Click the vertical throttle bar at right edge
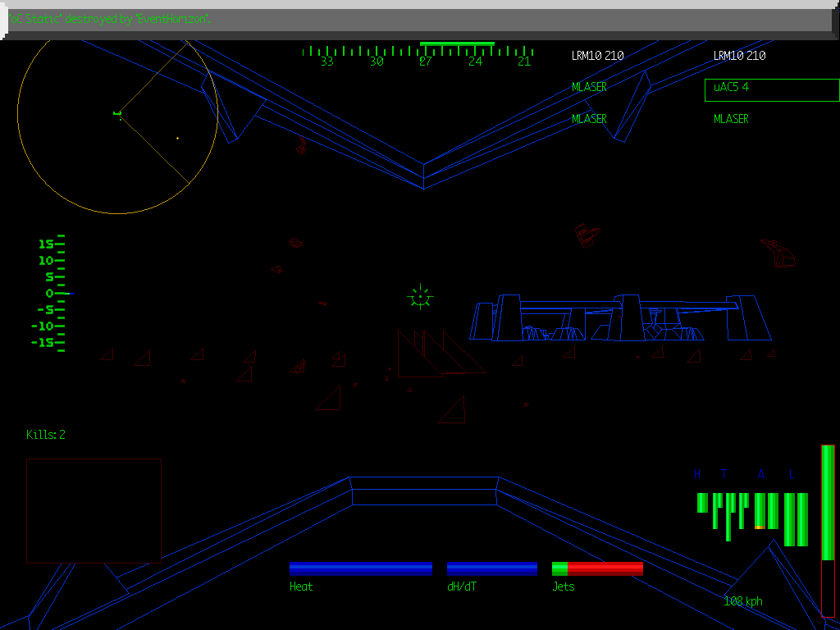Image resolution: width=840 pixels, height=630 pixels. (828, 529)
